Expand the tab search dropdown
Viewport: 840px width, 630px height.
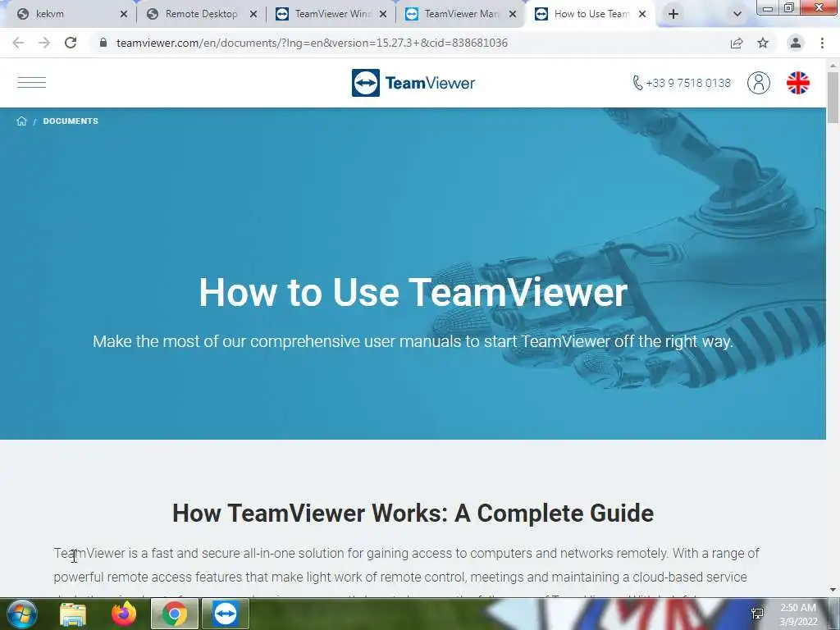point(737,14)
